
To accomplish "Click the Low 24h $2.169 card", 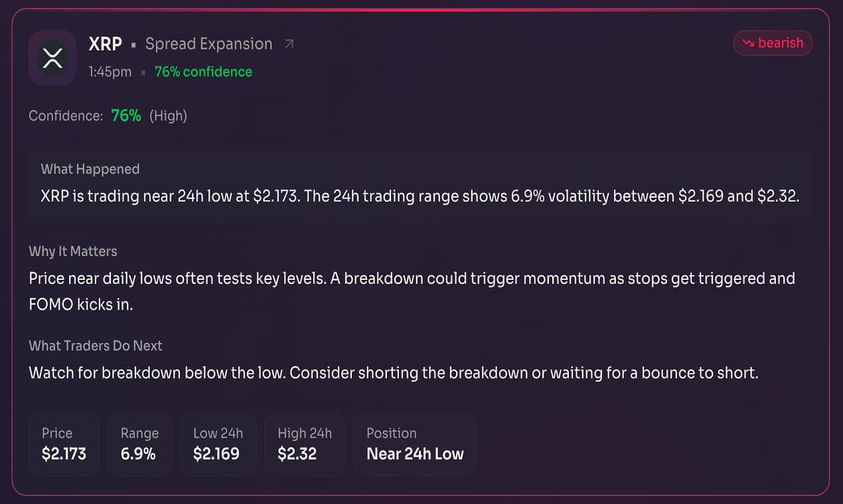I will pyautogui.click(x=218, y=444).
